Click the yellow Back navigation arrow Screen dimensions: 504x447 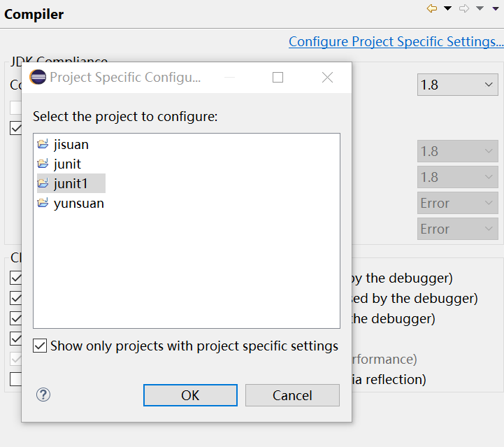point(432,8)
